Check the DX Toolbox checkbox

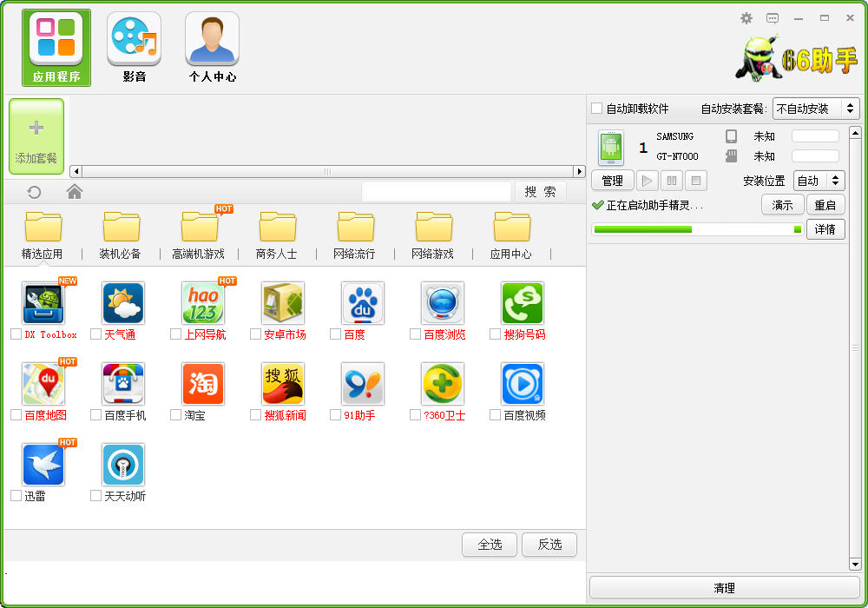16,334
